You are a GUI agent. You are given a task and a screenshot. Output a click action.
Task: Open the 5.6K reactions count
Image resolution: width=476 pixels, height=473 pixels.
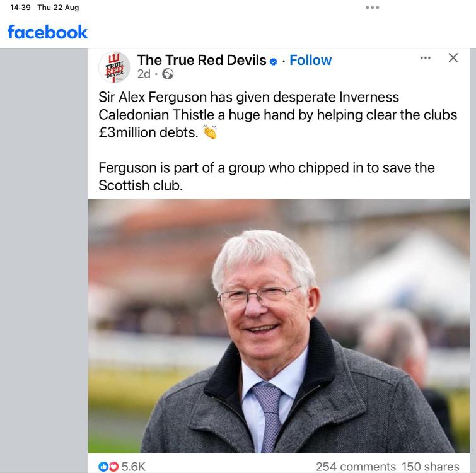134,467
